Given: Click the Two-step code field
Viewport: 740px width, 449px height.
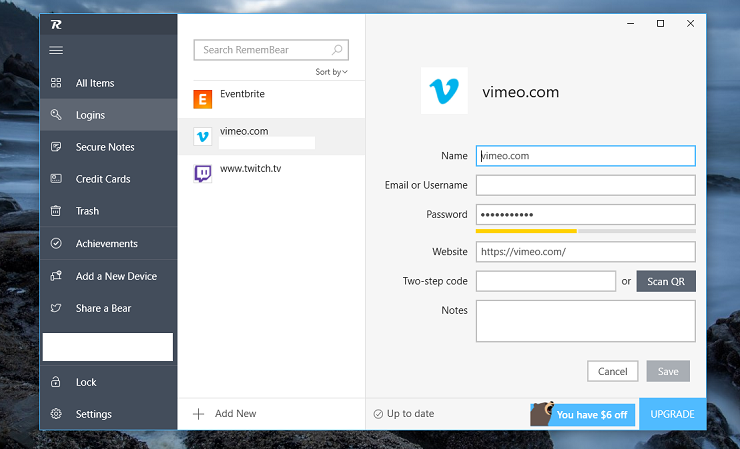Looking at the screenshot, I should tap(546, 281).
